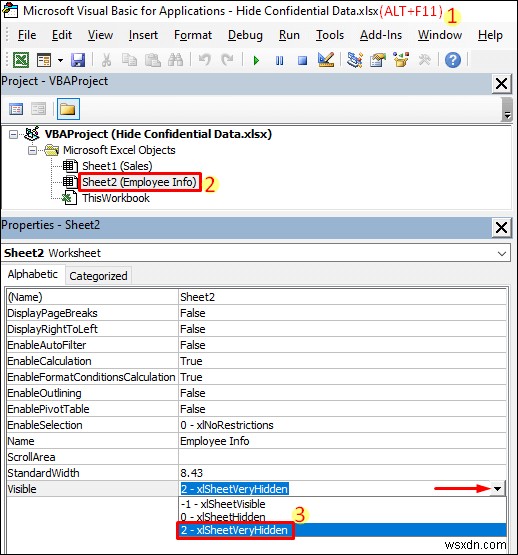Open the Insert UserForm dropdown arrow
518x555 pixels.
click(x=60, y=60)
